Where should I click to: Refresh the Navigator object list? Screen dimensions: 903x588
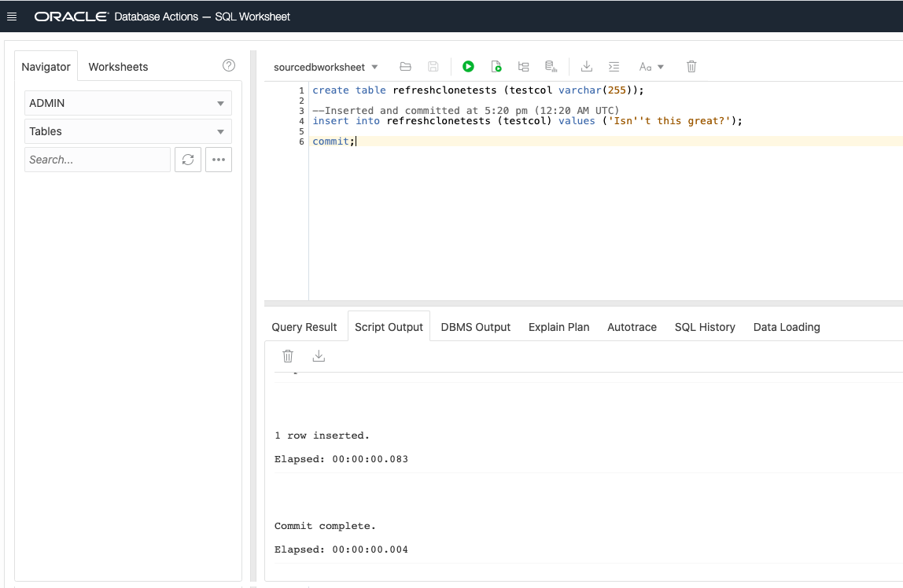tap(188, 160)
